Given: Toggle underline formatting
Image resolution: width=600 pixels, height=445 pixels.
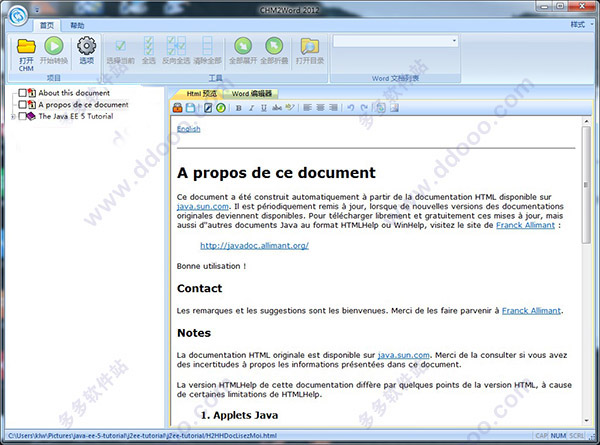Looking at the screenshot, I should pos(264,108).
